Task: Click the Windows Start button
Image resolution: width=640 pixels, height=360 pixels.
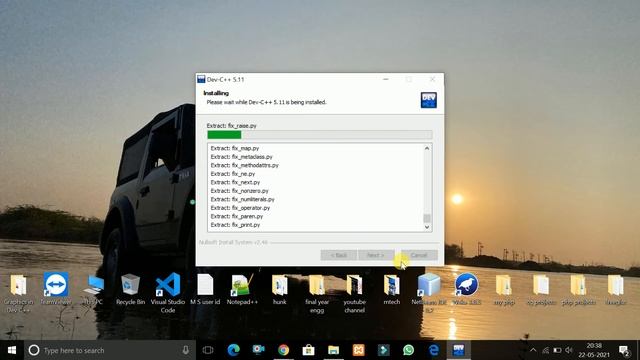Action: coord(12,350)
